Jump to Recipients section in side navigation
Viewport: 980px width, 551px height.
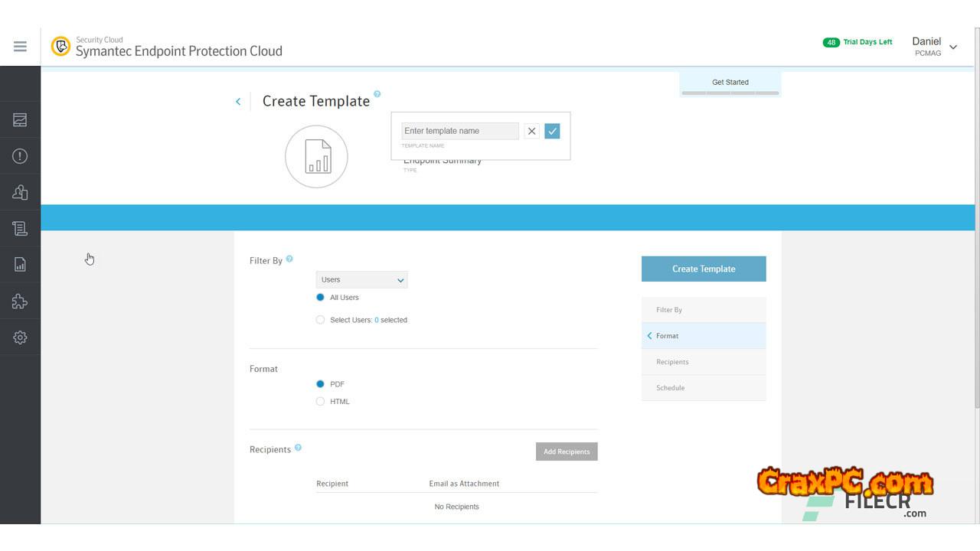672,362
